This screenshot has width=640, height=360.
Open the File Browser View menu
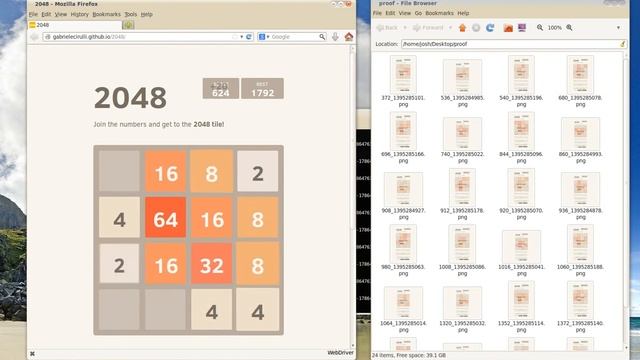click(404, 13)
